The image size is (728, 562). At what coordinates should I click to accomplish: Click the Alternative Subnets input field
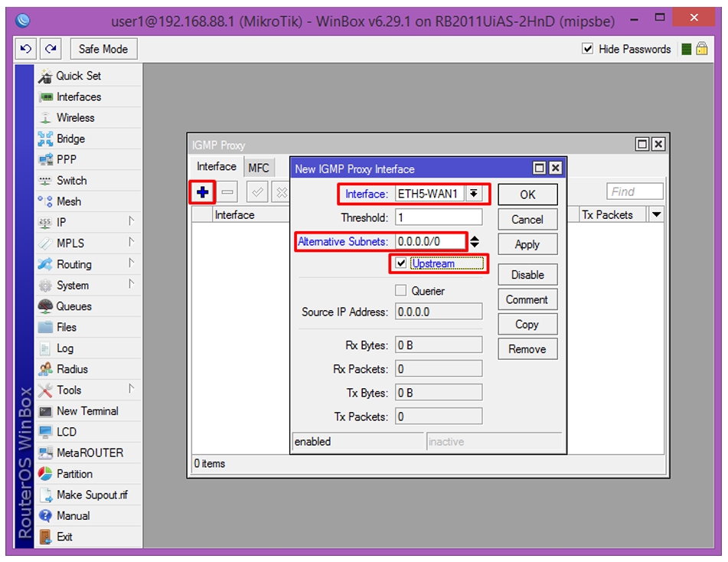click(430, 241)
